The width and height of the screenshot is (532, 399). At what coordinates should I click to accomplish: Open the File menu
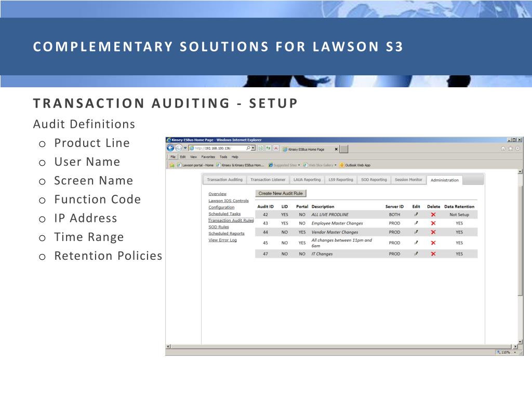click(173, 157)
